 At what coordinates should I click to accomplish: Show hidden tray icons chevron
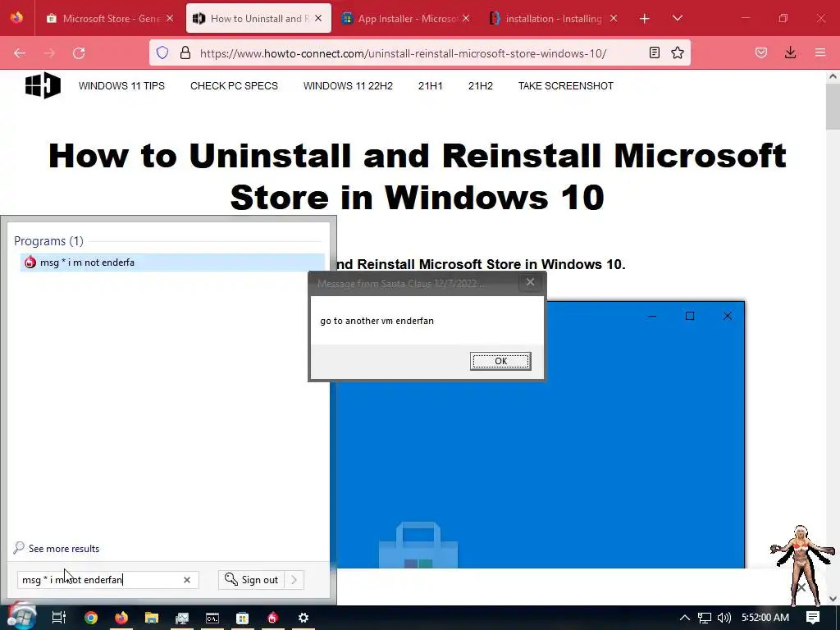point(684,618)
